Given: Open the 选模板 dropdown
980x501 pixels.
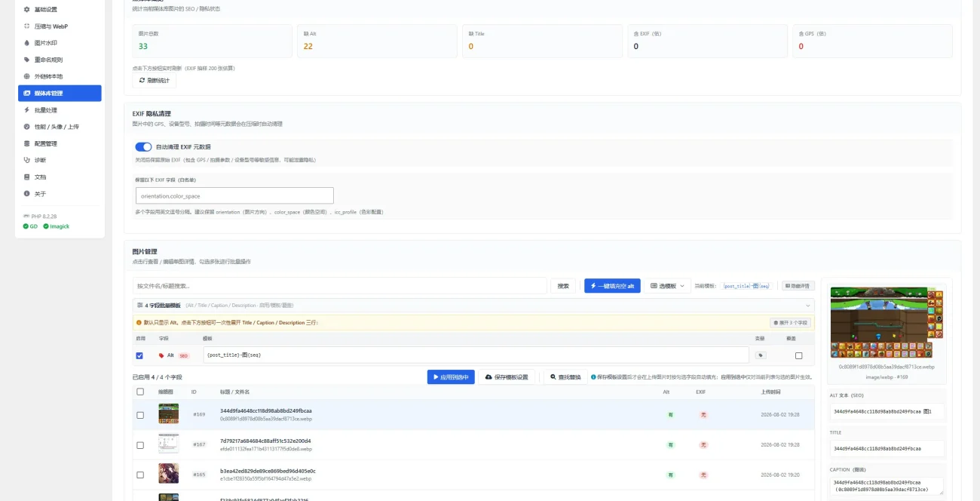Looking at the screenshot, I should (667, 286).
